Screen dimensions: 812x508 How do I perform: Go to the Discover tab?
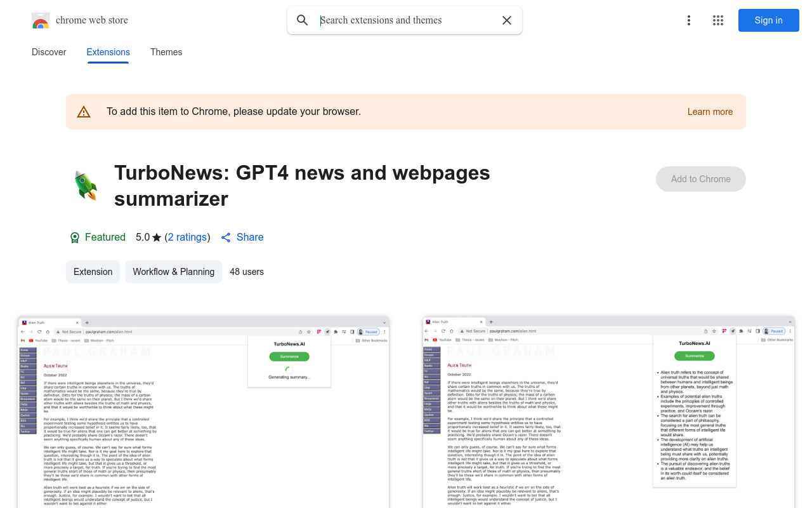pyautogui.click(x=49, y=52)
